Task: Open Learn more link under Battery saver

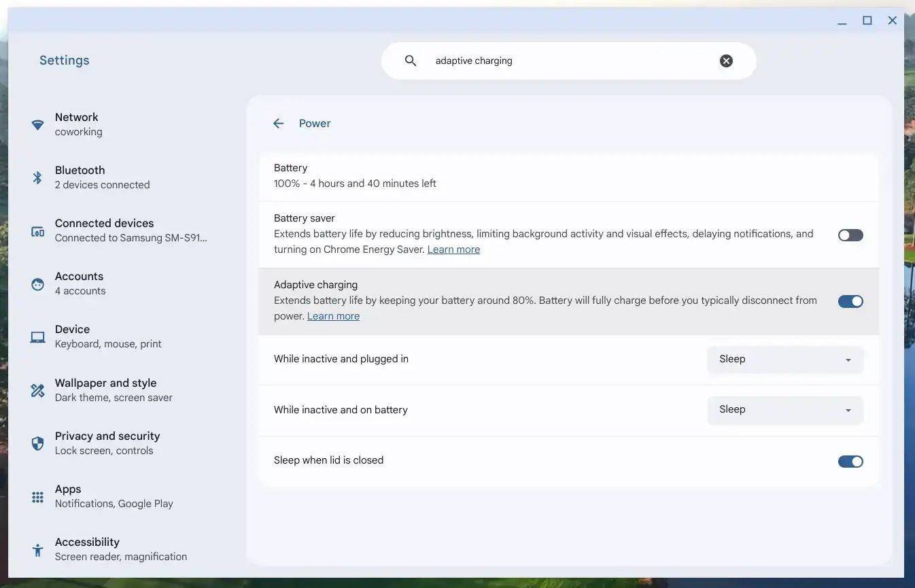Action: (x=453, y=249)
